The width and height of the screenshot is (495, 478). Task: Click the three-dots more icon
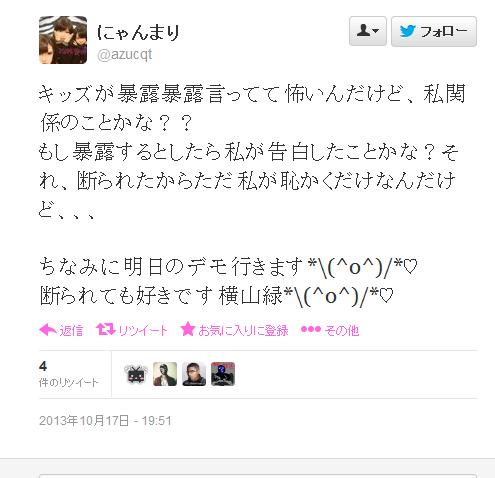click(x=311, y=329)
